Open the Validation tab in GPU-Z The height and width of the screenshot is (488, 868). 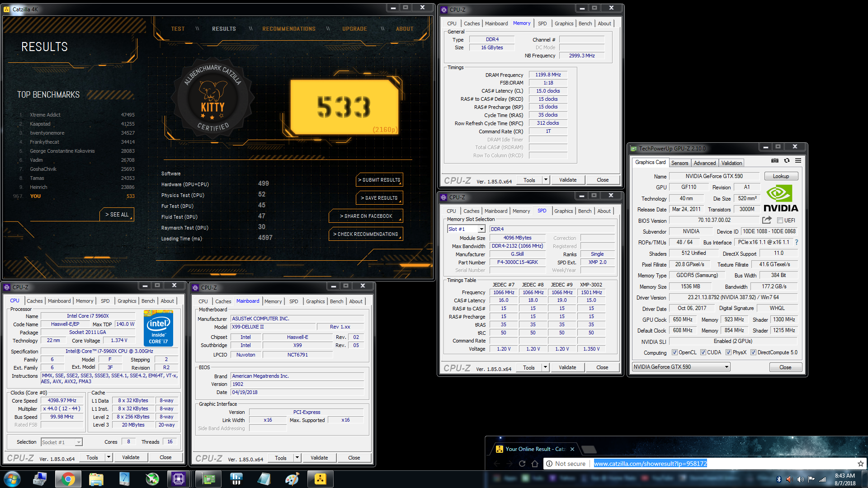(731, 163)
